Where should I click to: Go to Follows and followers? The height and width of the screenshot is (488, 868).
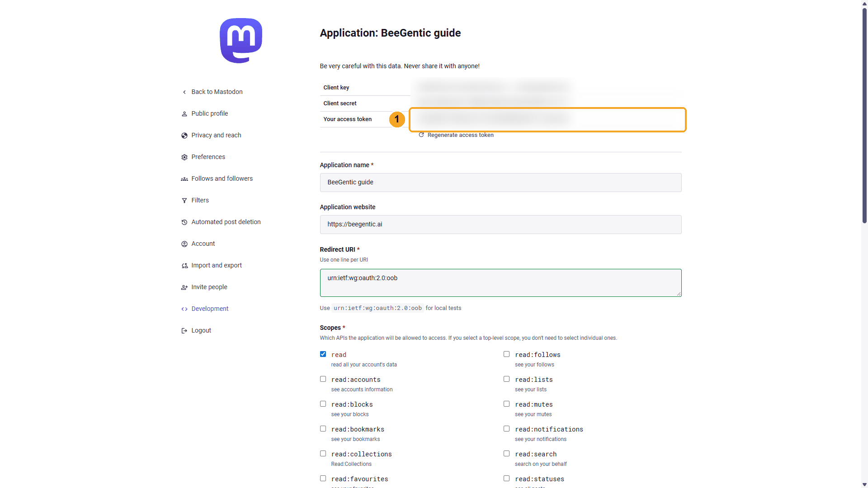(x=222, y=178)
